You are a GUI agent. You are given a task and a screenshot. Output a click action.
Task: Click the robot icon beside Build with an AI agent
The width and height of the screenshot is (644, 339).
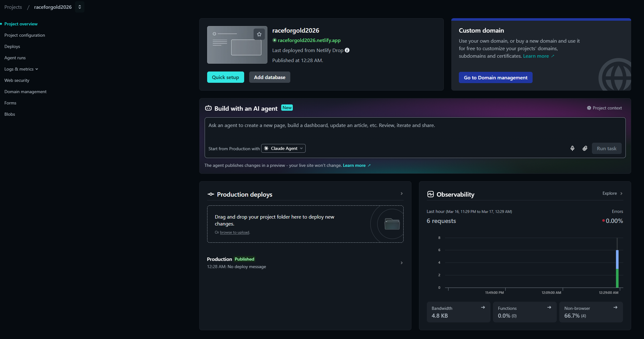[x=208, y=108]
